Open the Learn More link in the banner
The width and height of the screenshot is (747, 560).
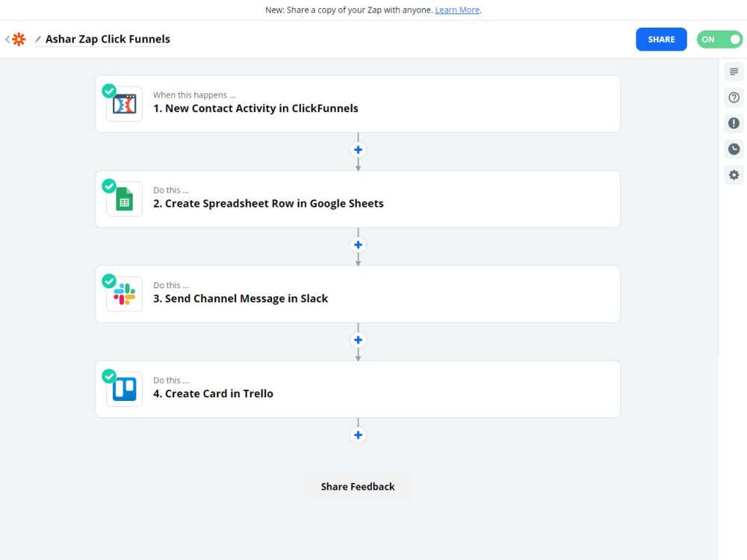(457, 10)
